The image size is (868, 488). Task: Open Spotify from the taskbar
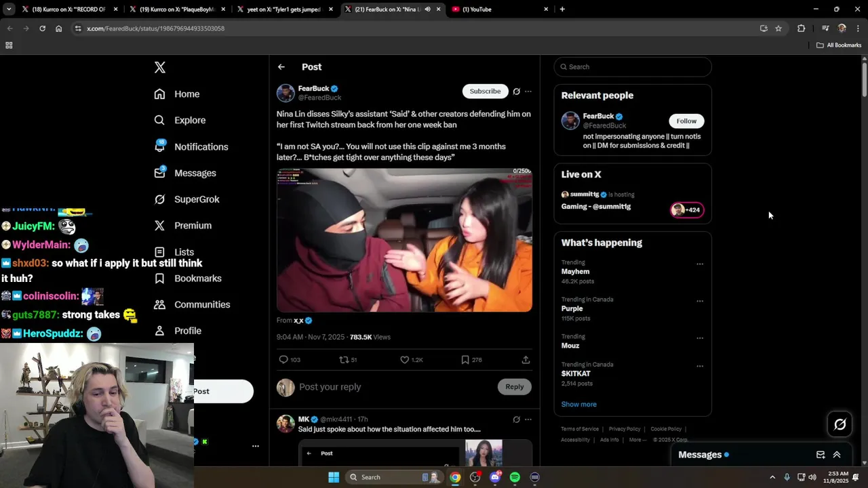pos(515,477)
